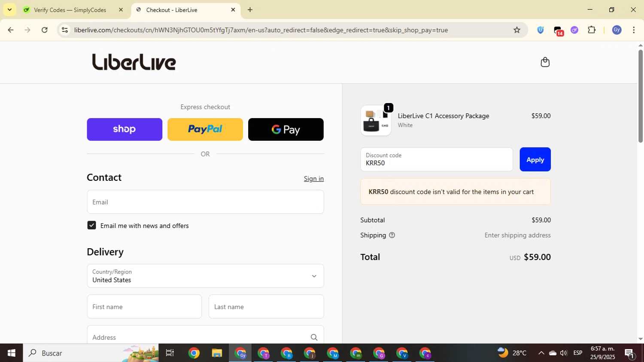Image resolution: width=644 pixels, height=362 pixels.
Task: Click the page vertical scrollbar thumb
Action: pyautogui.click(x=640, y=96)
